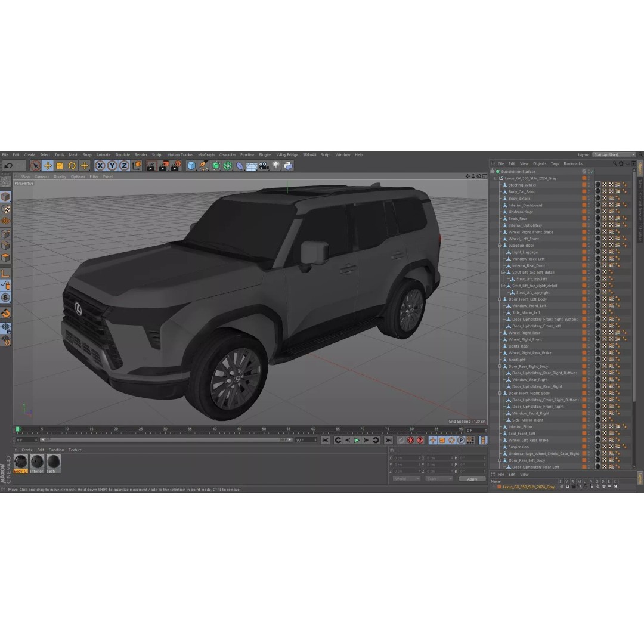Image resolution: width=644 pixels, height=644 pixels.
Task: Open the V-Ray Bridge menu
Action: pyautogui.click(x=287, y=155)
